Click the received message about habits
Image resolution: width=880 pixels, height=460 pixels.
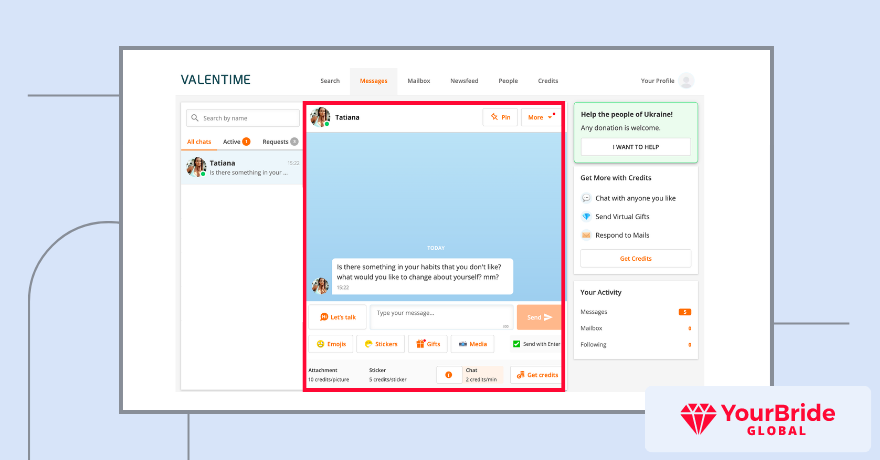(422, 276)
